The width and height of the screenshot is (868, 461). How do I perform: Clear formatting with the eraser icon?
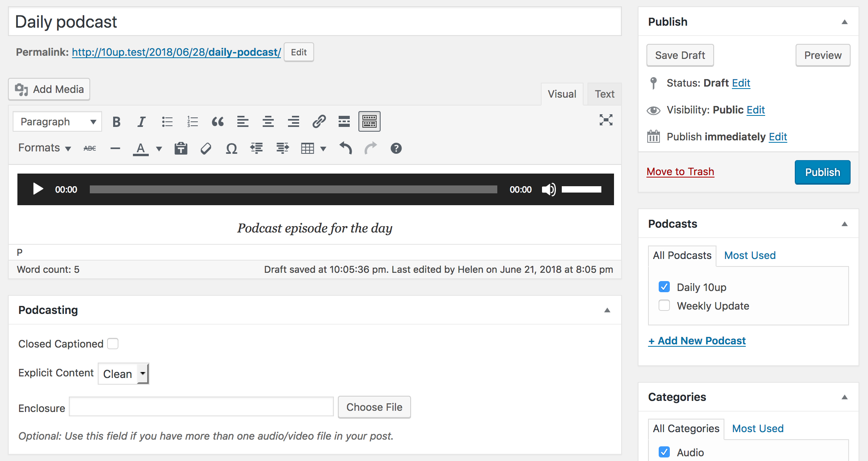[206, 149]
